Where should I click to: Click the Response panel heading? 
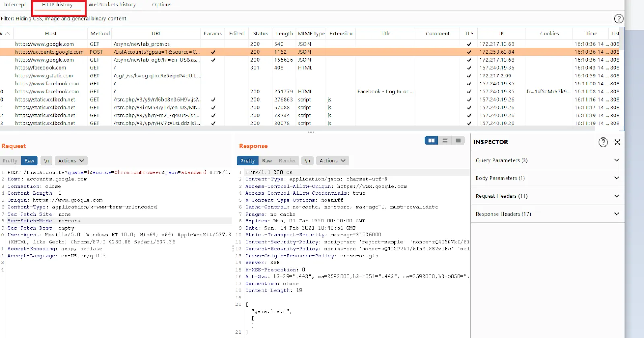(x=253, y=146)
